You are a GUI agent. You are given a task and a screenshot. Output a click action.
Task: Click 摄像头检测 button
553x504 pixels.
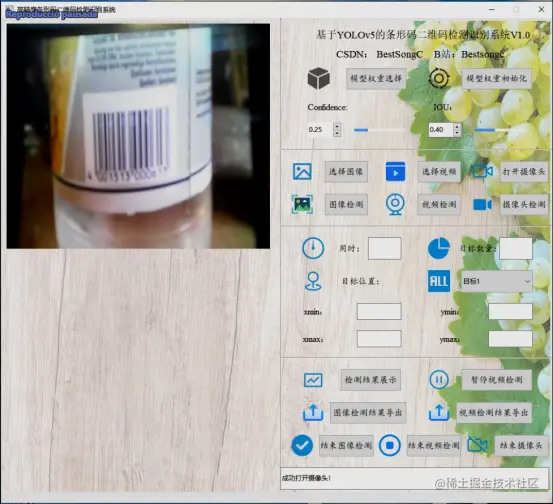524,205
